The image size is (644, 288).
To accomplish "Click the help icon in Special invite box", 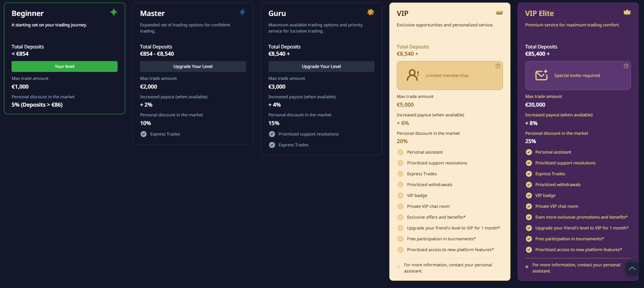I will (x=626, y=66).
